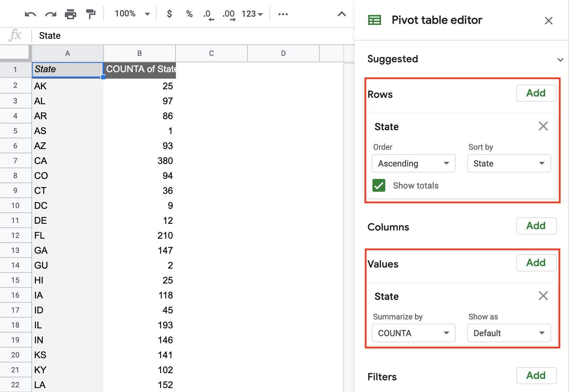
Task: Select column B header
Action: pos(140,53)
